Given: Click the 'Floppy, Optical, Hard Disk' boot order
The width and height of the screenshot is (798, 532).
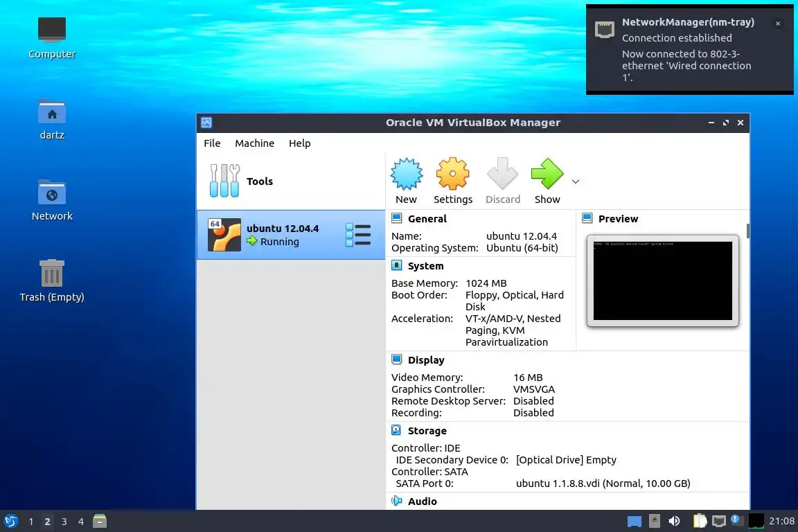Looking at the screenshot, I should [x=515, y=301].
